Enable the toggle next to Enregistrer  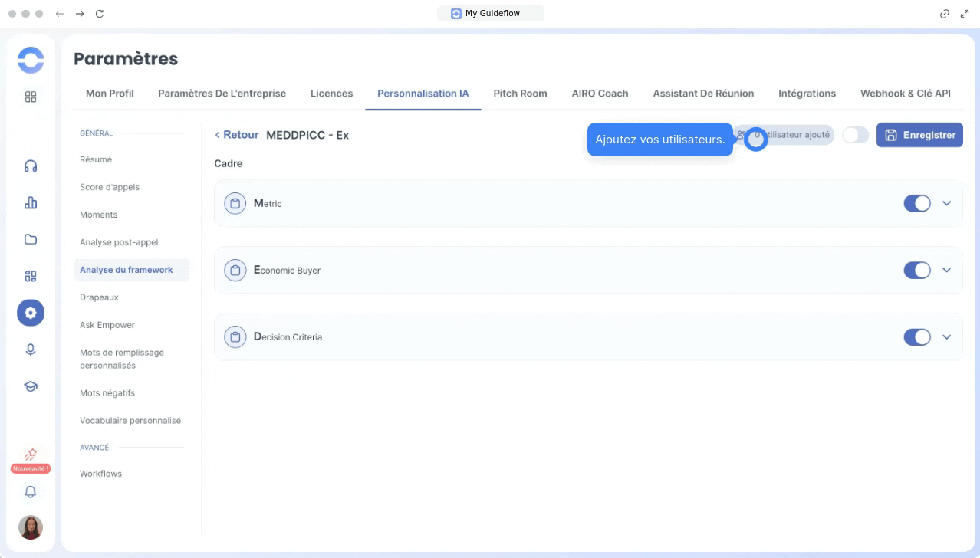[x=855, y=135]
